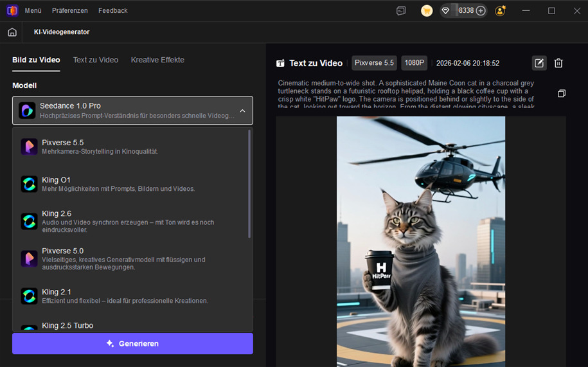Open the message center icon

tap(401, 11)
